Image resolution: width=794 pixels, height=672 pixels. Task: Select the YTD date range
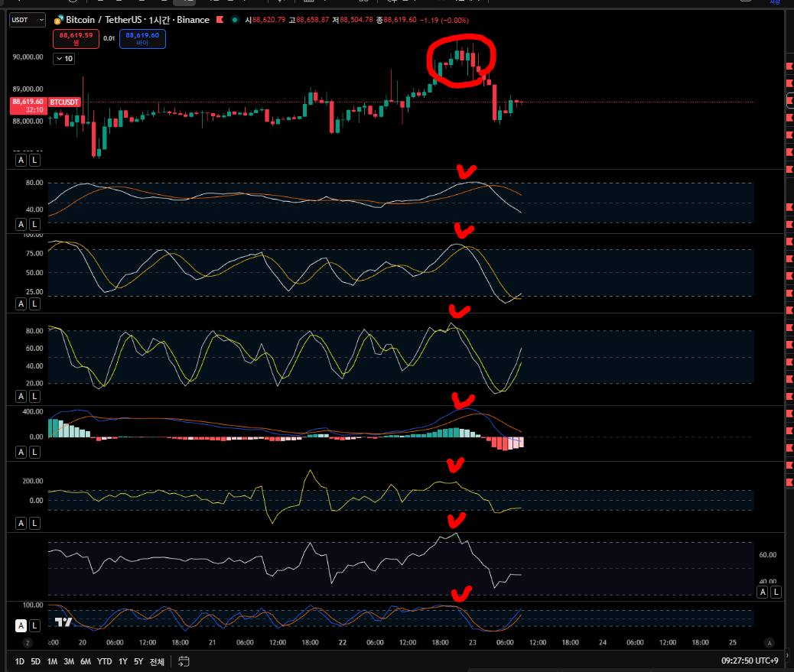[x=104, y=661]
